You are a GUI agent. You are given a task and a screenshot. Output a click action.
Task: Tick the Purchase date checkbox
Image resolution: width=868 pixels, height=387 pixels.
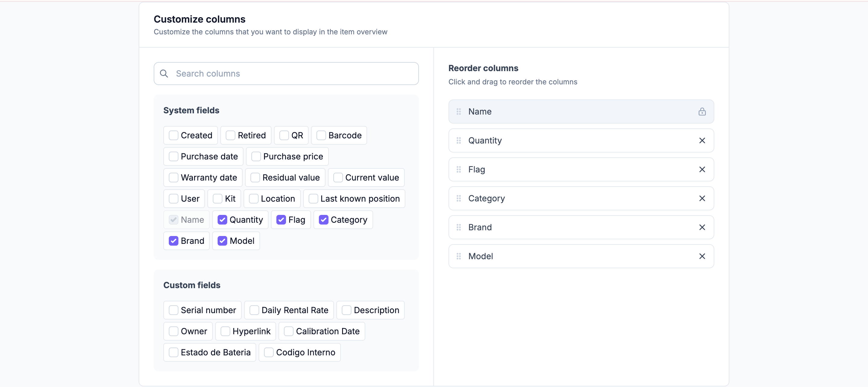coord(174,157)
